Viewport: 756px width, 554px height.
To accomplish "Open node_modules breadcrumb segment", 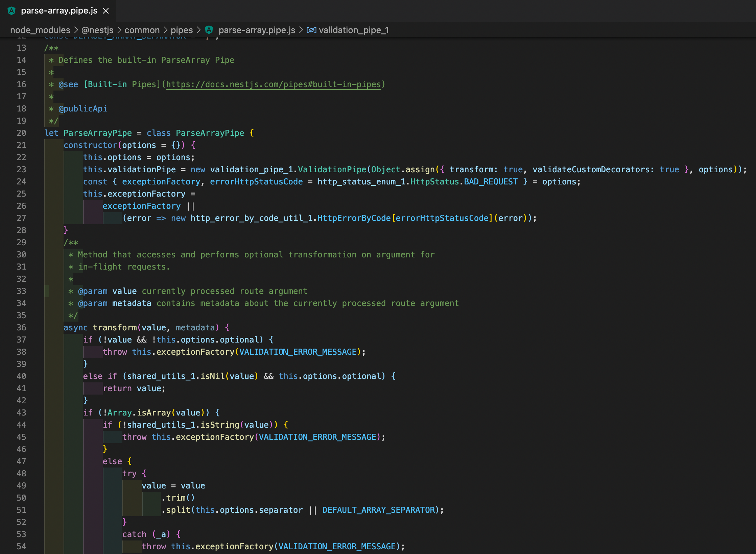I will pos(40,30).
